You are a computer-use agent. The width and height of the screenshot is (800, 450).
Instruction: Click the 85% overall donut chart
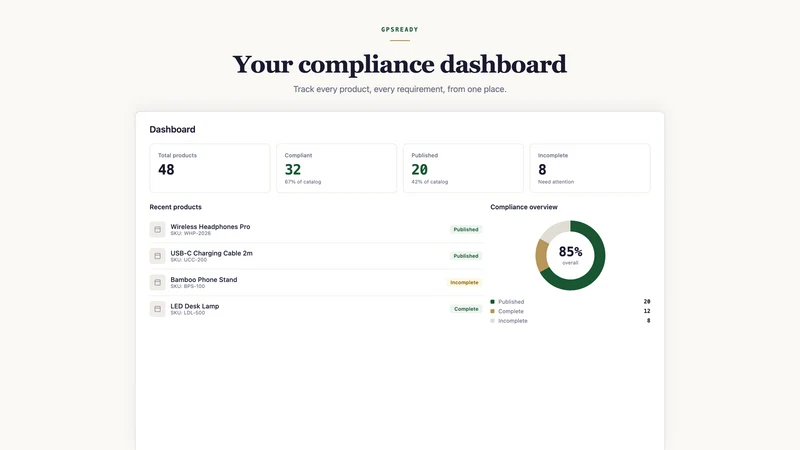[570, 255]
